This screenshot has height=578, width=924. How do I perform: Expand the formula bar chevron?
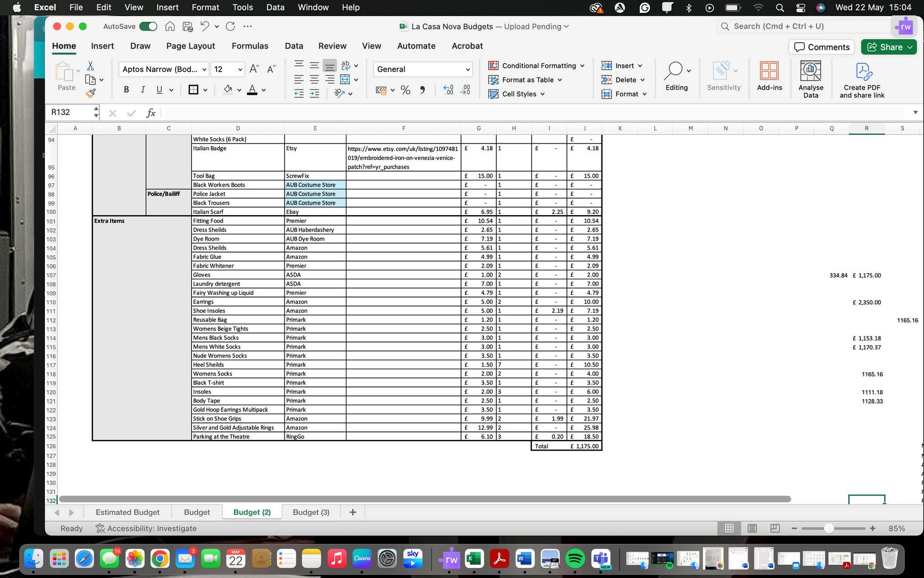915,112
